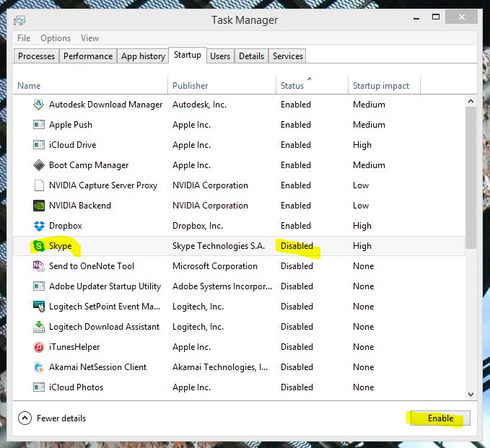Click the scrollbar up arrow
Screen dimensions: 490x448
tap(471, 101)
